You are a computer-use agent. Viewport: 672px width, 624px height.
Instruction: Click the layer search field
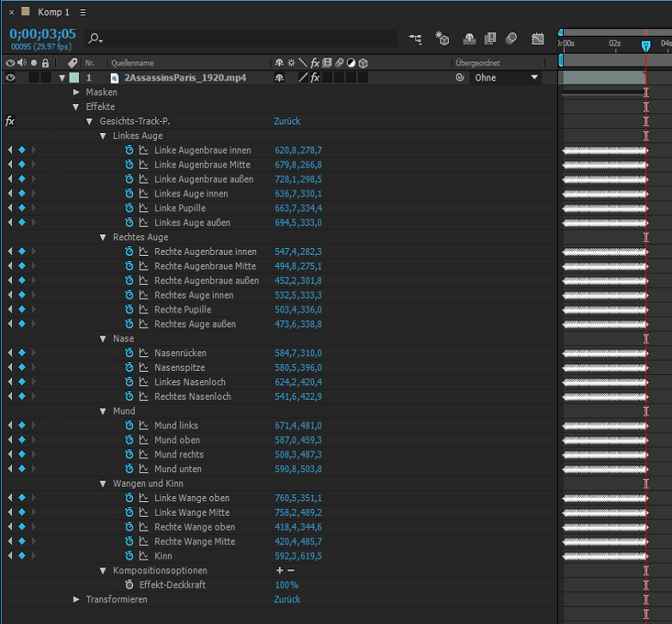click(240, 39)
